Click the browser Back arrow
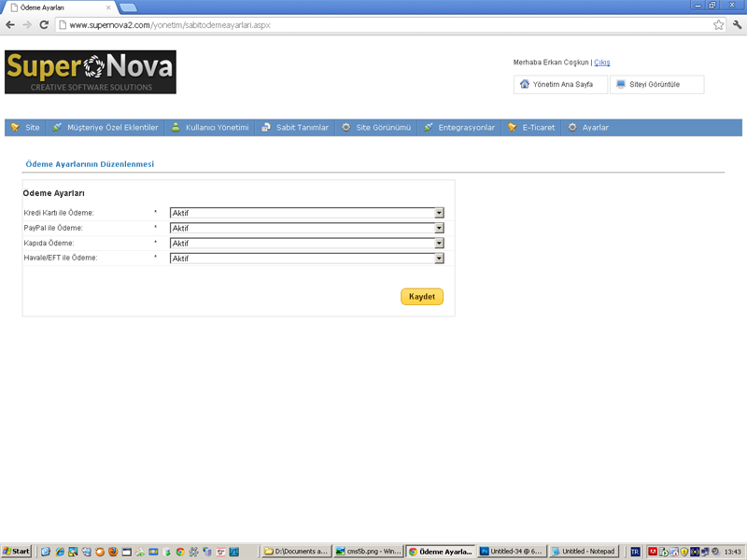Viewport: 747px width, 560px height. click(x=10, y=25)
